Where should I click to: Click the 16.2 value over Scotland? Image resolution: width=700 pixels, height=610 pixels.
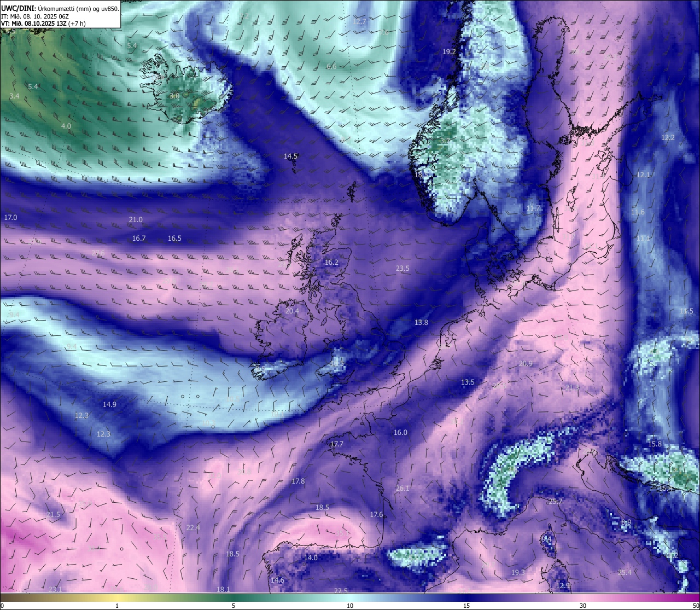[x=331, y=262]
